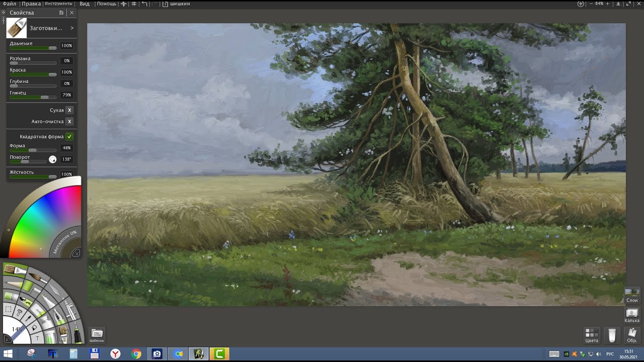This screenshot has width=644, height=362.
Task: Select the Text tool
Action: click(x=37, y=338)
